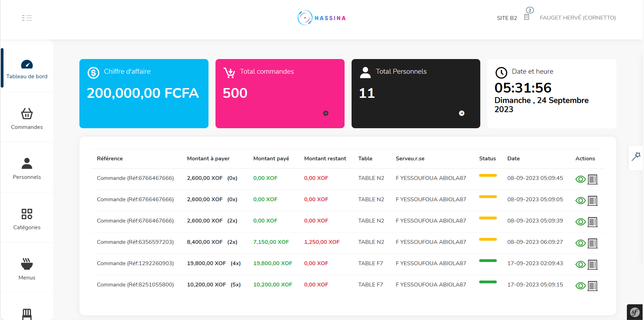Expand Total commandes card arrow
644x320 pixels.
(326, 113)
